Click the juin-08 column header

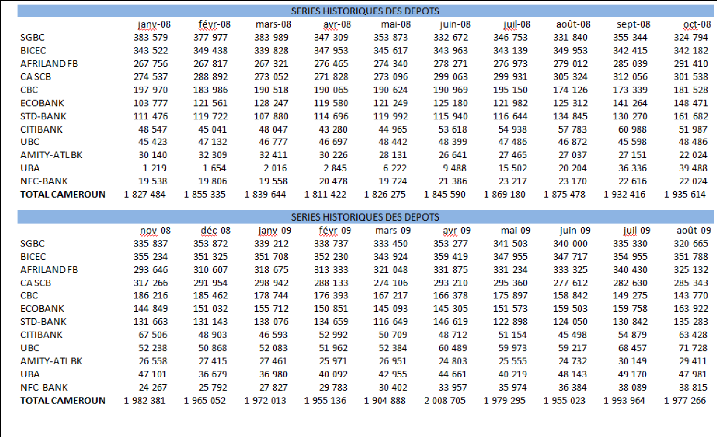pos(455,25)
